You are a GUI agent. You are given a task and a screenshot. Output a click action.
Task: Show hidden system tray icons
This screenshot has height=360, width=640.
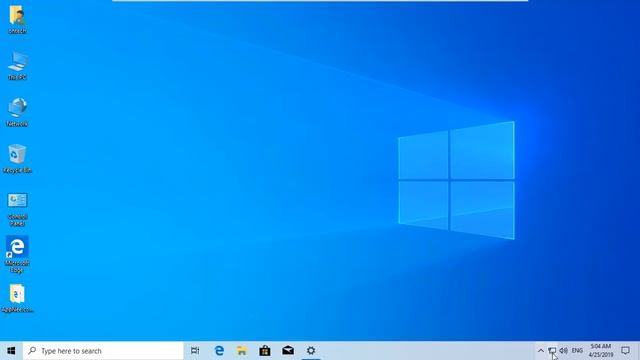540,351
